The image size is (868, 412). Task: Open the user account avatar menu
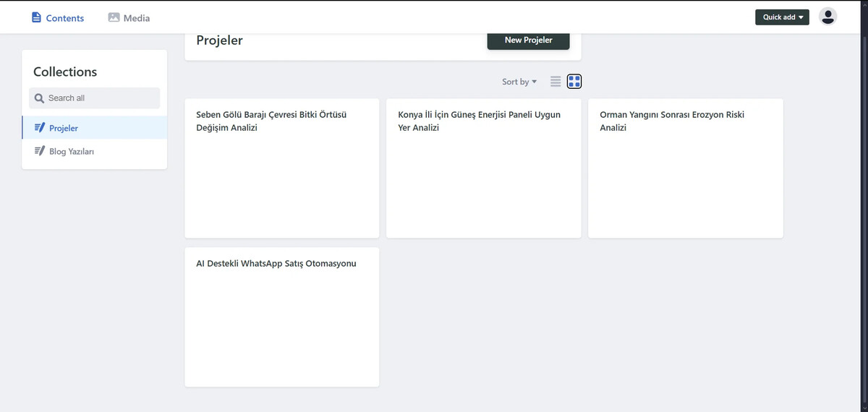827,17
